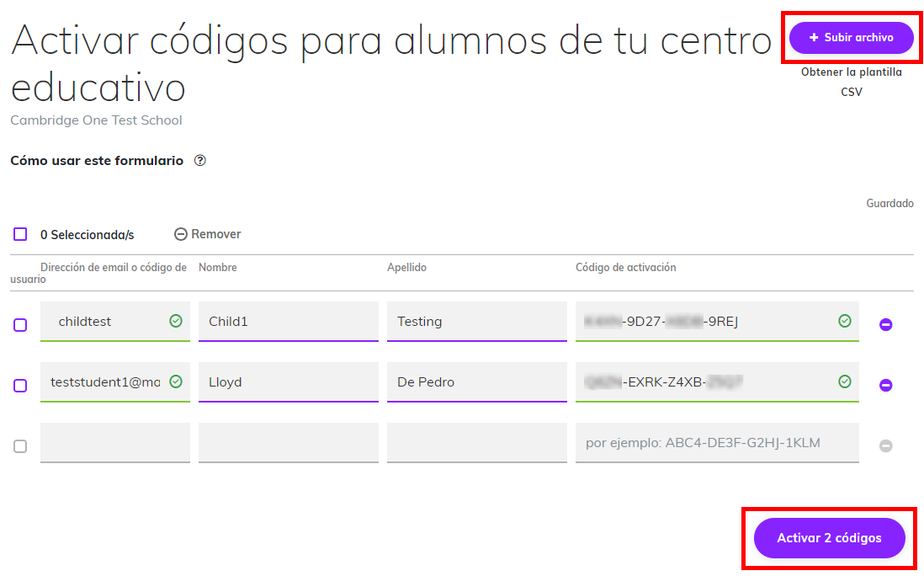Screen dimensions: 924x576
Task: Click the empty Nombre field in the third row
Action: click(288, 443)
